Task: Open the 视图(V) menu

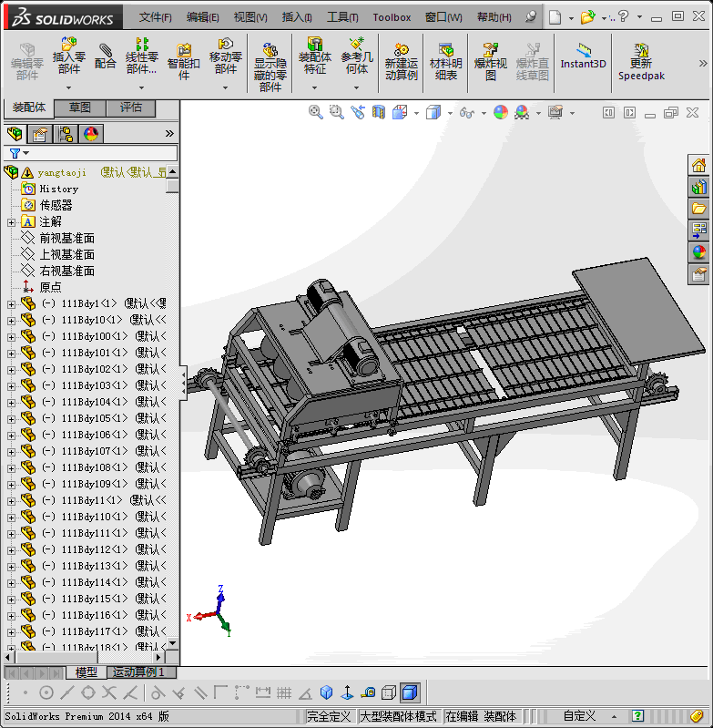Action: tap(250, 17)
